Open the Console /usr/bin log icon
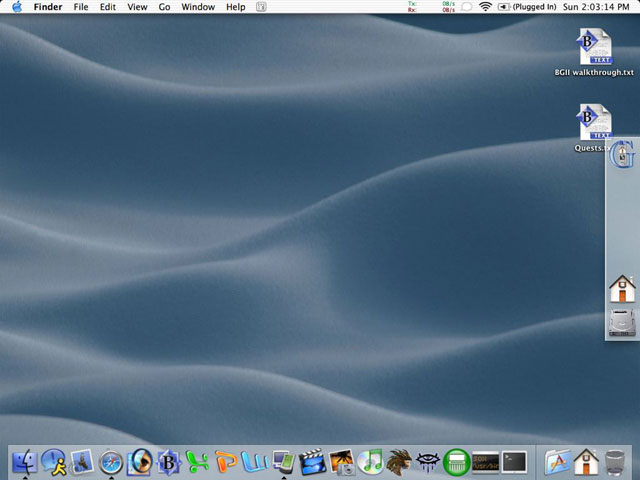640x480 pixels. (485, 462)
